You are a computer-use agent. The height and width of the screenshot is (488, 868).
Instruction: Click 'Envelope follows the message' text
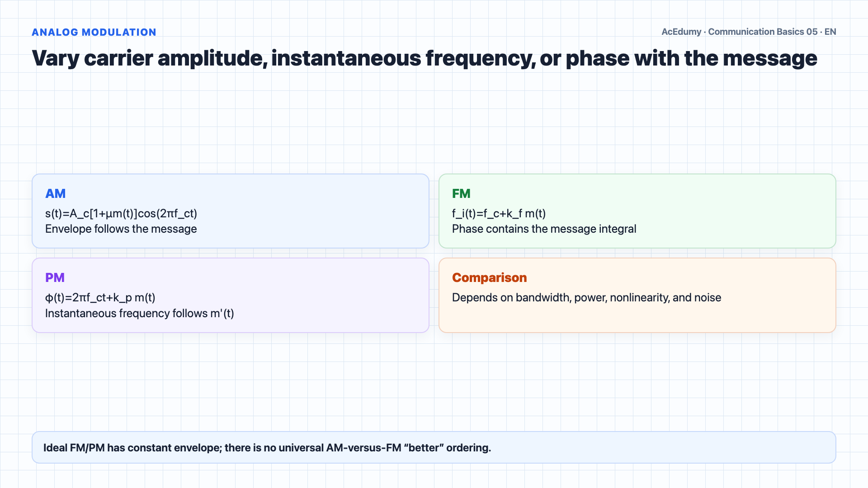pos(121,229)
